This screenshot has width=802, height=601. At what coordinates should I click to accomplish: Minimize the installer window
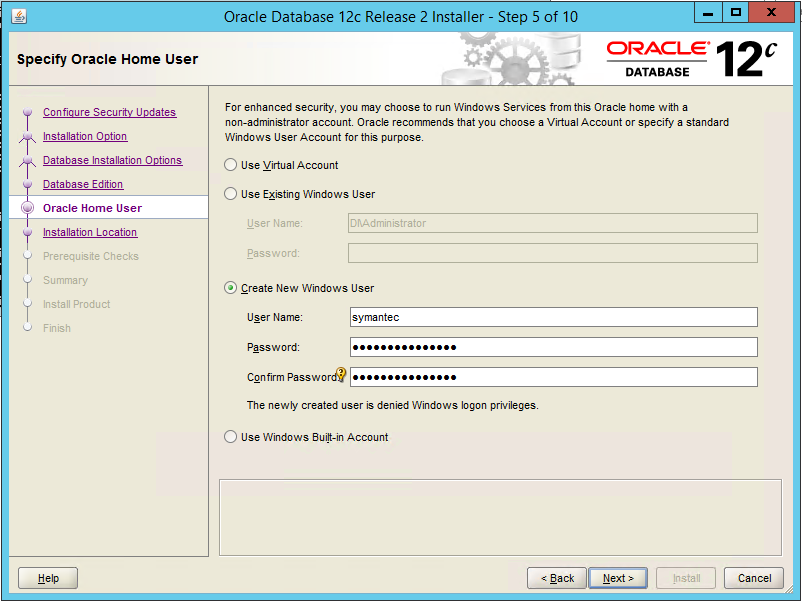pos(708,13)
